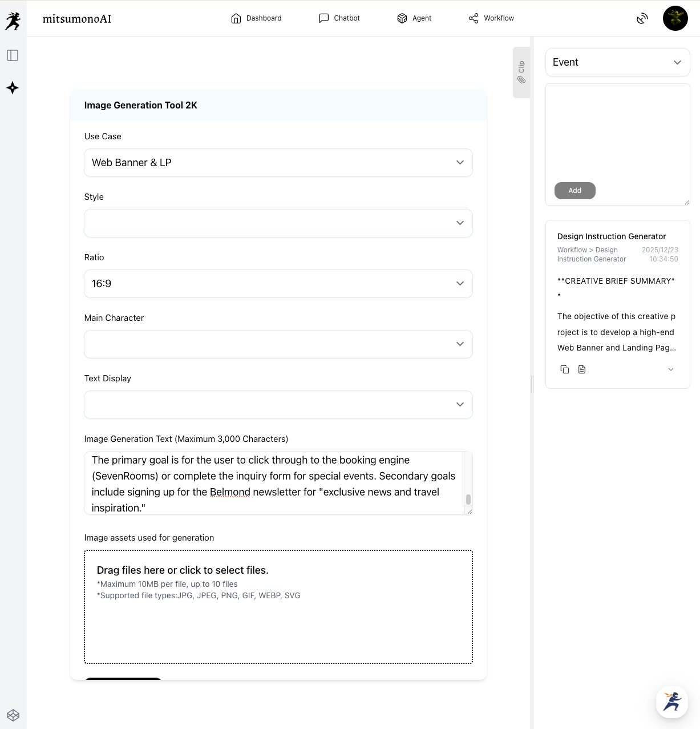700x729 pixels.
Task: Click the cube icon at bottom of sidebar
Action: 13,715
